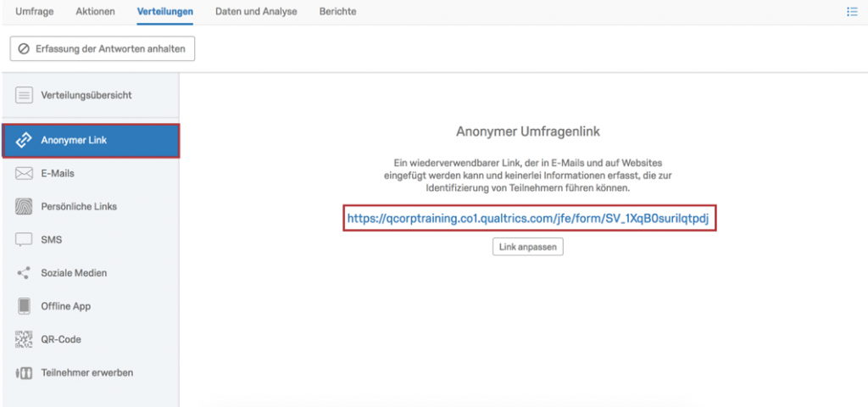The width and height of the screenshot is (868, 407).
Task: Switch to the Aktionen tab
Action: [x=95, y=12]
